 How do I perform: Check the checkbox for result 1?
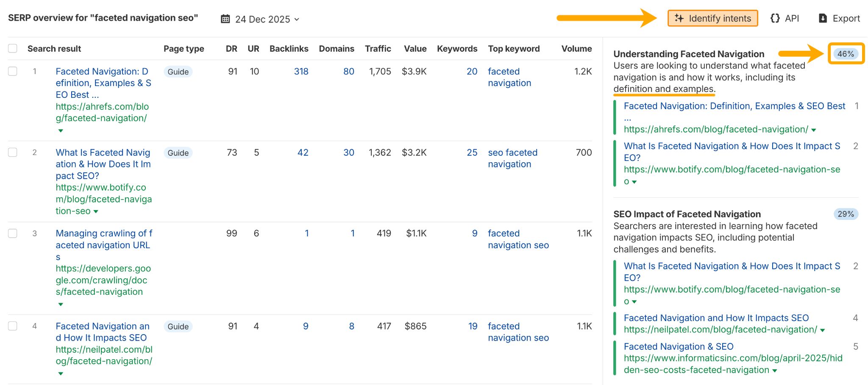[12, 71]
